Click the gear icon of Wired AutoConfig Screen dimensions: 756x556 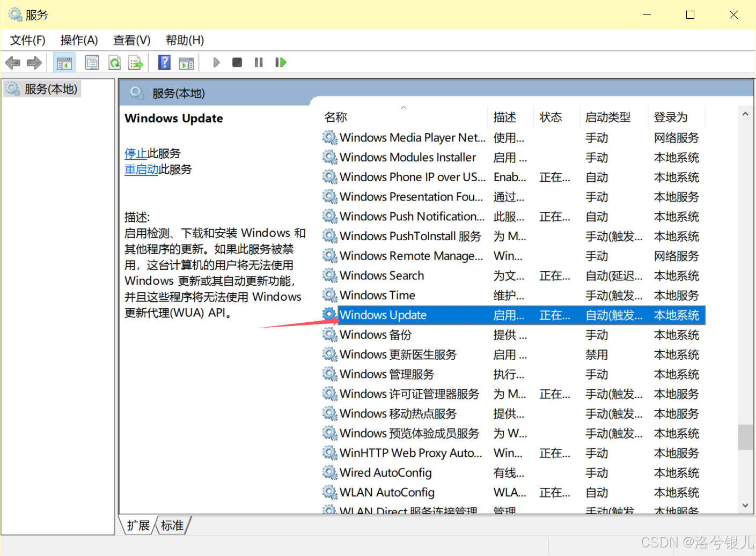pos(329,472)
